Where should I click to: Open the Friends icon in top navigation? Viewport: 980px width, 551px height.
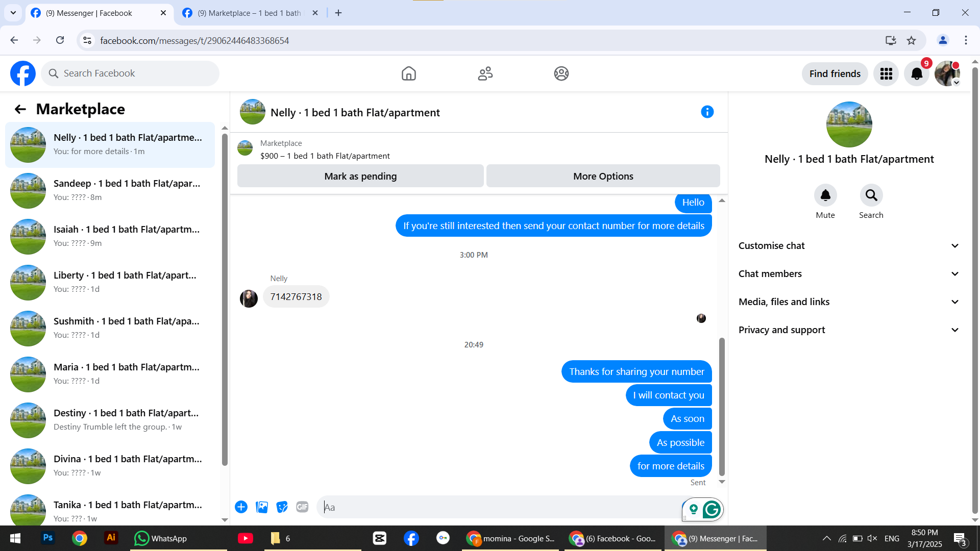pyautogui.click(x=485, y=73)
